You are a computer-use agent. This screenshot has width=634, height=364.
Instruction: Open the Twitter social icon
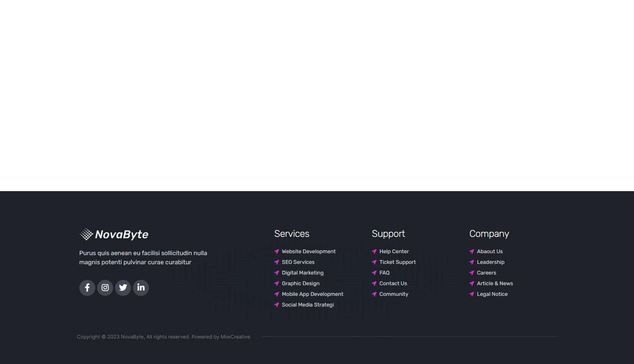[123, 288]
